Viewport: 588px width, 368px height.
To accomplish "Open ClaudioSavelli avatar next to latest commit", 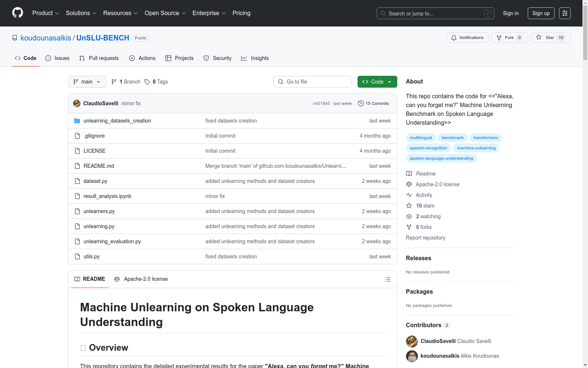I will [77, 103].
